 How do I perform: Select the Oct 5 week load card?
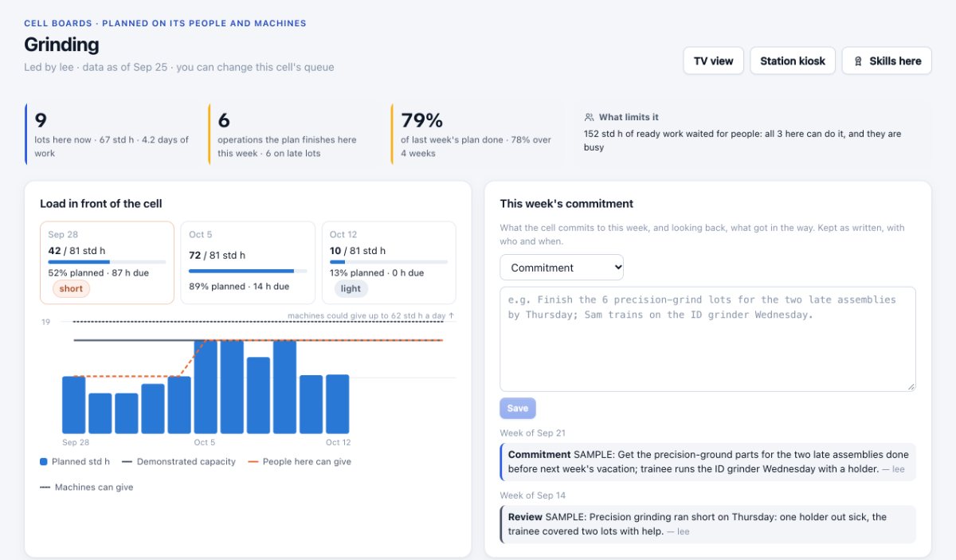click(x=248, y=262)
